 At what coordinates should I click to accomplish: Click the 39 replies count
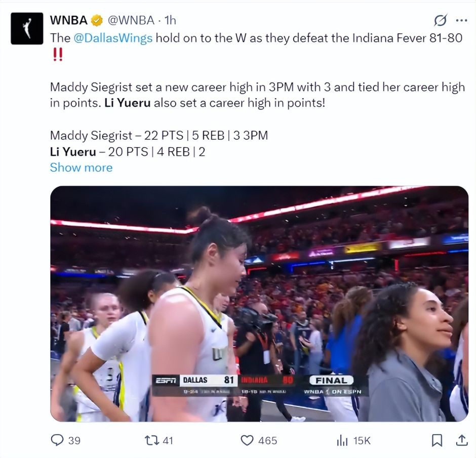74,440
